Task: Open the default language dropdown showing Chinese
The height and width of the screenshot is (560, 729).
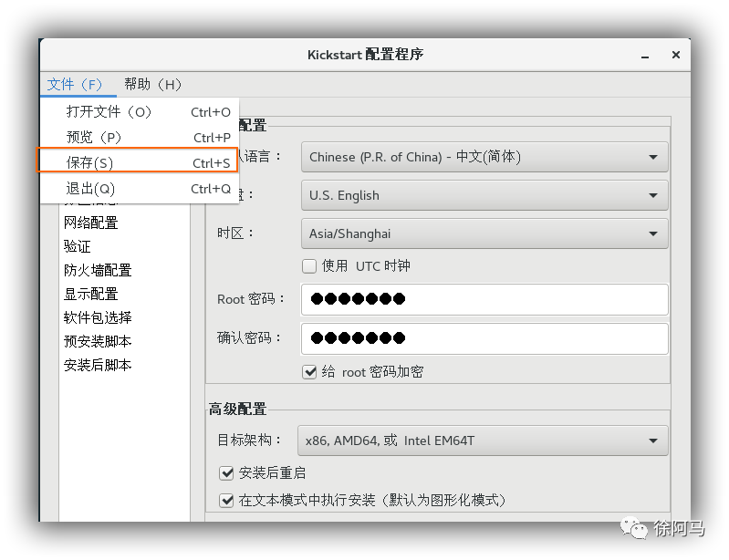Action: [x=484, y=157]
